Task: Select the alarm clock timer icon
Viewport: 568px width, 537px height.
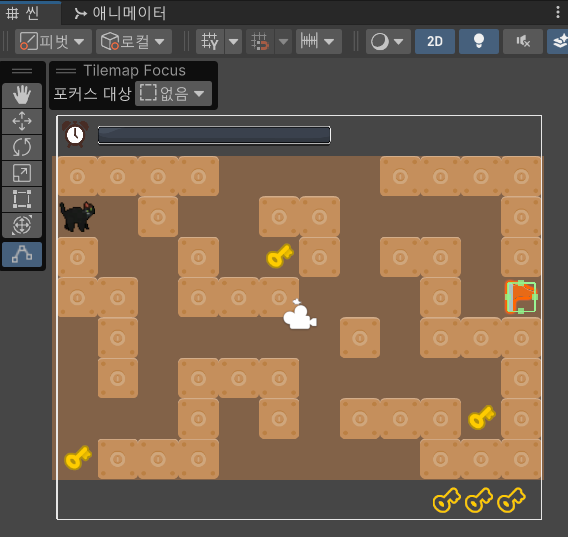Action: (75, 134)
